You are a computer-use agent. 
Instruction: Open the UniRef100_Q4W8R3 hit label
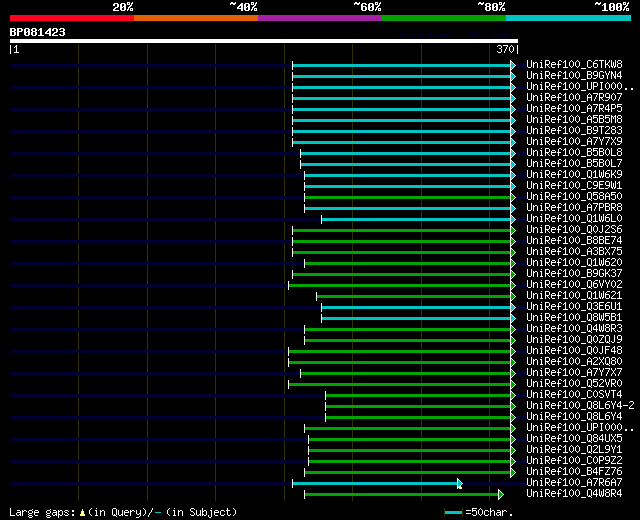pos(574,329)
